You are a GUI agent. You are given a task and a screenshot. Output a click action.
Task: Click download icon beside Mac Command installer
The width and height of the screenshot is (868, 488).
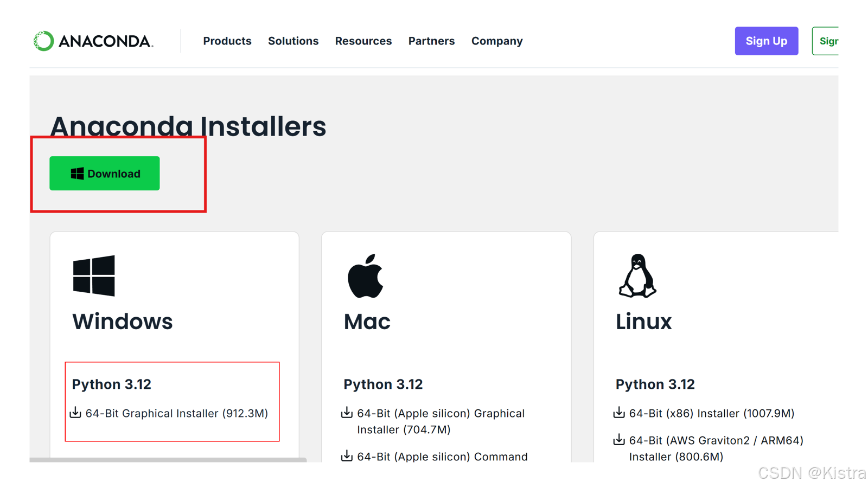(347, 456)
